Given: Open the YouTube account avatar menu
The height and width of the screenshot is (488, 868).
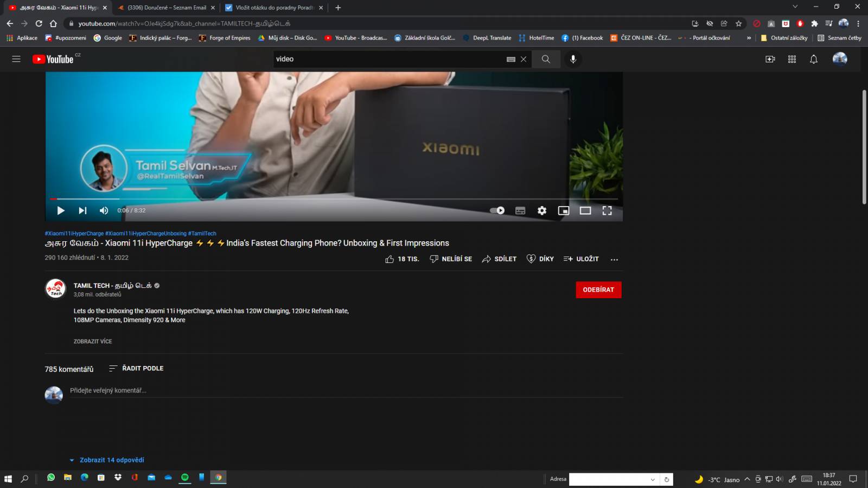Looking at the screenshot, I should point(840,59).
